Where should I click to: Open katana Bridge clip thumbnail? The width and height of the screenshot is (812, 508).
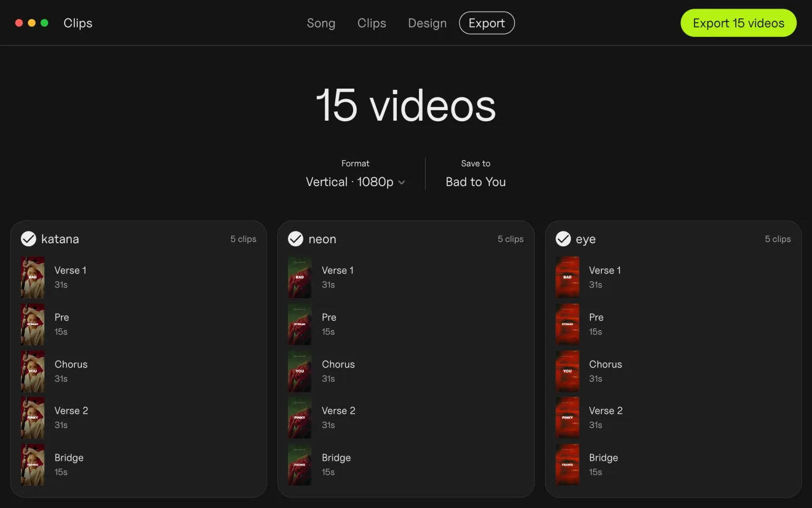tap(33, 465)
